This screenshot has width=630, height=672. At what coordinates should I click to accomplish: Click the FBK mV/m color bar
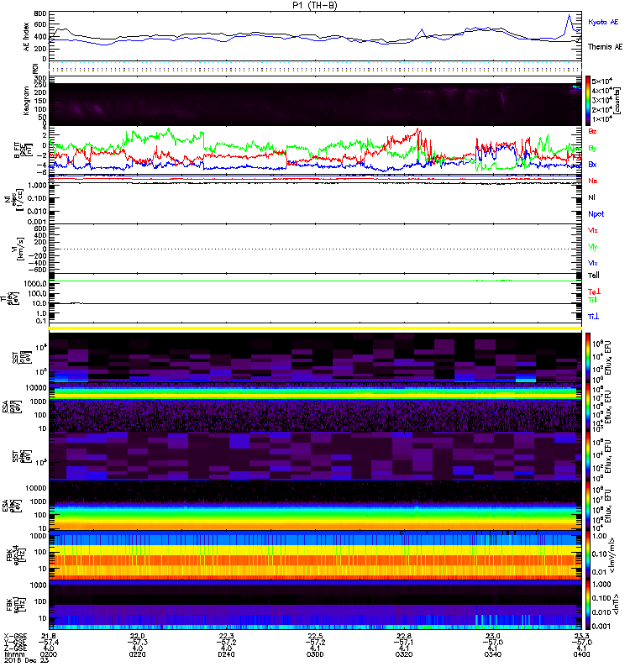point(588,555)
